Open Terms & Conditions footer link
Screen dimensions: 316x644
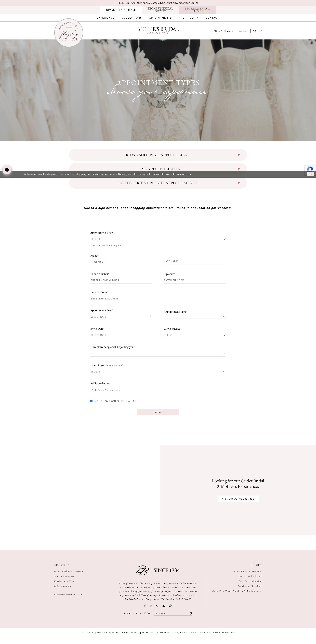[108, 633]
